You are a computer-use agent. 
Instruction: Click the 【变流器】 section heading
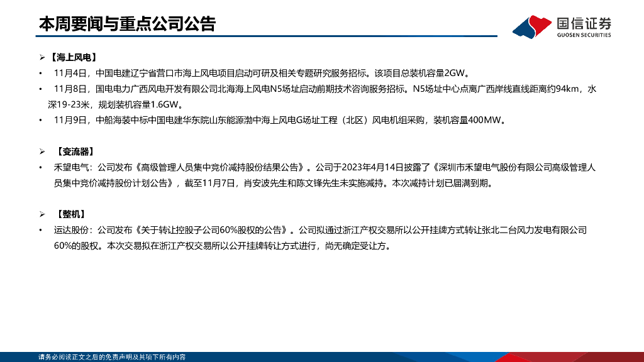click(x=75, y=152)
